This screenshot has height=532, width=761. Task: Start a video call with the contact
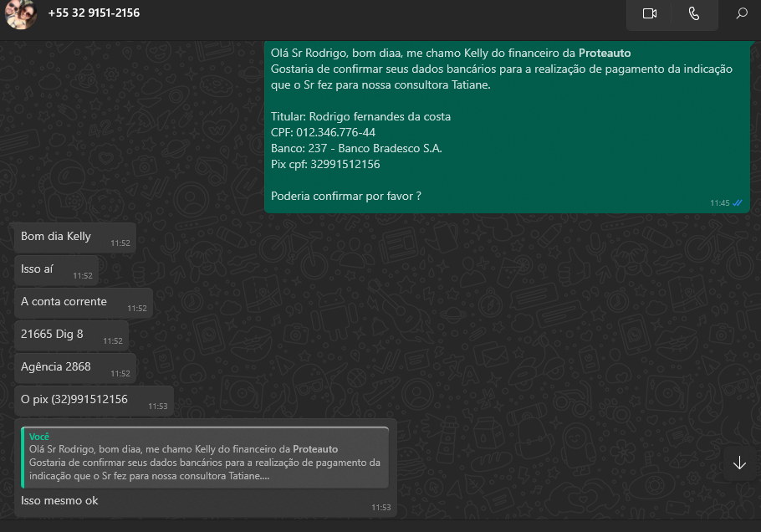point(650,13)
